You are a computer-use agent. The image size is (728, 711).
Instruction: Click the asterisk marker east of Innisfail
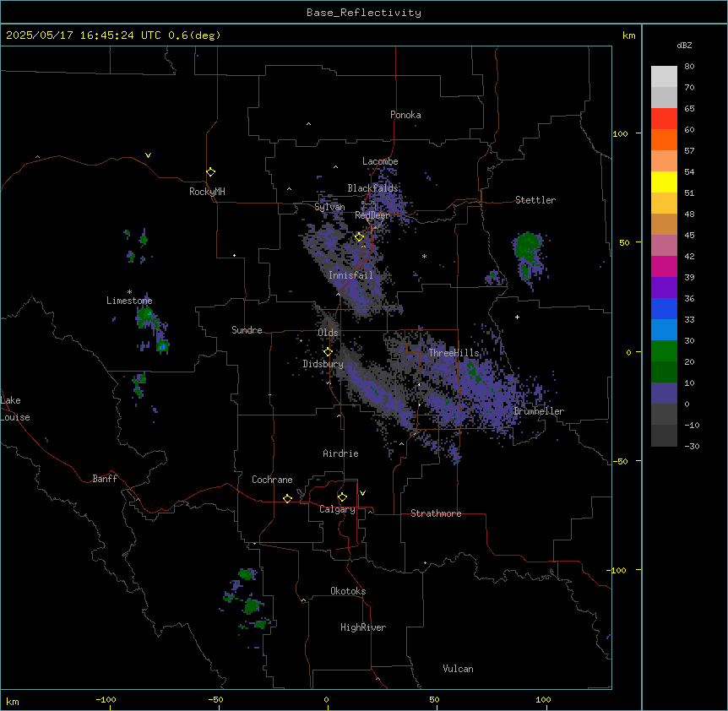coord(424,256)
